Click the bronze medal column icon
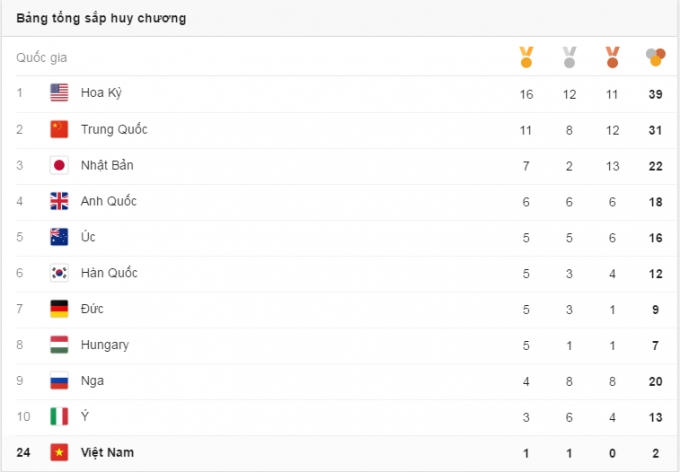Image resolution: width=680 pixels, height=472 pixels. tap(612, 58)
